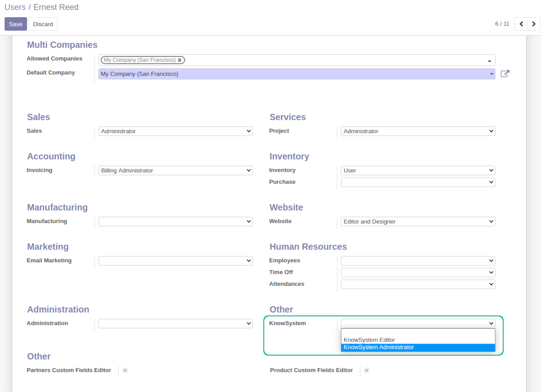The image size is (541, 392).
Task: Expand the Website access dropdown
Action: [x=418, y=222]
